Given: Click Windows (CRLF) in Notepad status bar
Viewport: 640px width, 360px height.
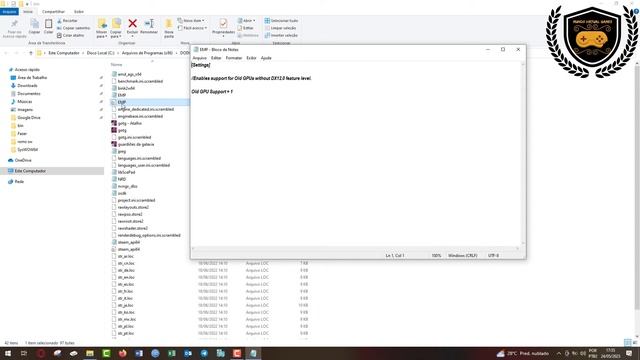Looking at the screenshot, I should pyautogui.click(x=462, y=256).
